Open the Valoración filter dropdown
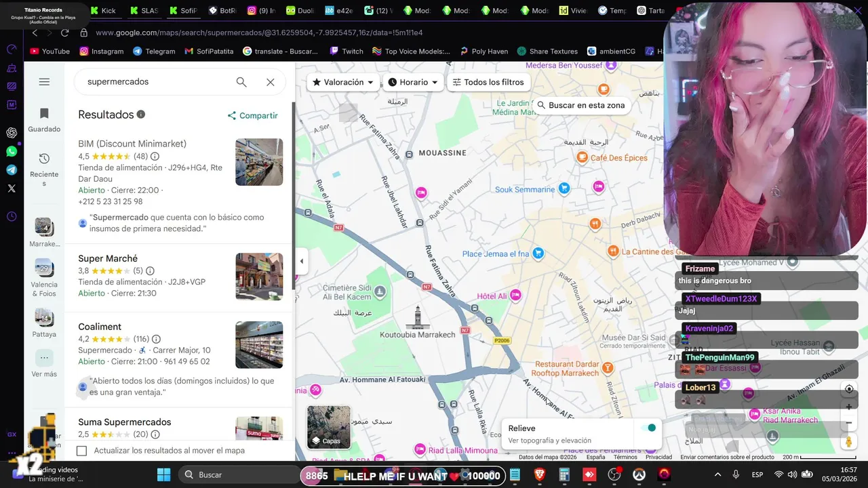 (x=343, y=82)
